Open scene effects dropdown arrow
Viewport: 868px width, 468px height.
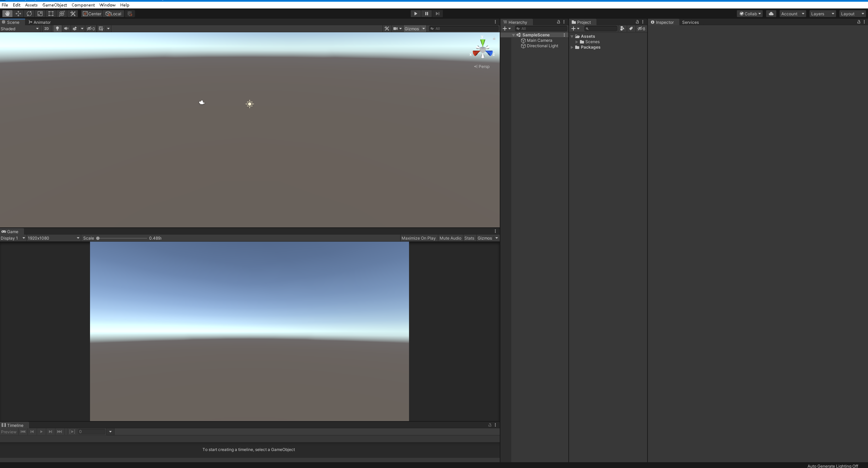[x=82, y=29]
